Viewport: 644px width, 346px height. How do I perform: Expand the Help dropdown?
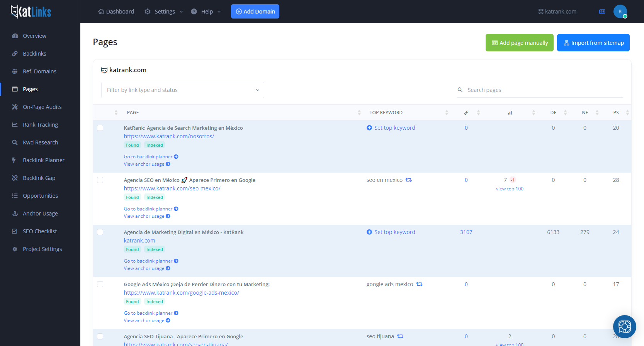click(206, 12)
